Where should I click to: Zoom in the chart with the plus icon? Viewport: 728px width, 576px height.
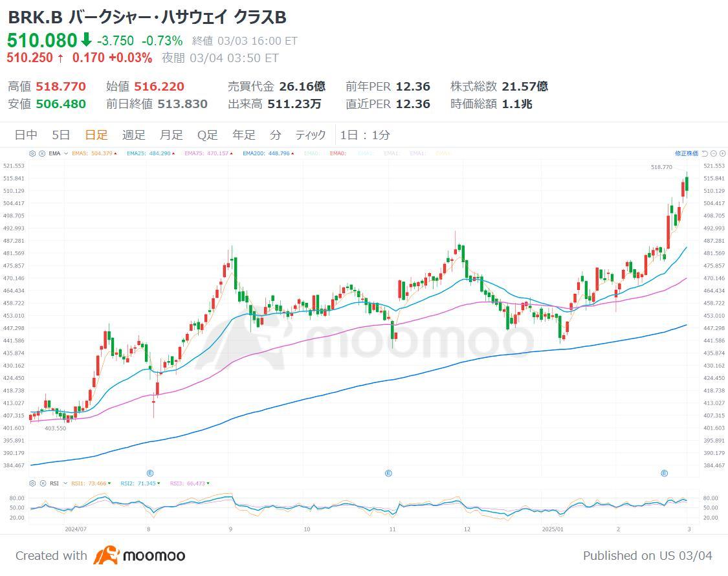[722, 153]
